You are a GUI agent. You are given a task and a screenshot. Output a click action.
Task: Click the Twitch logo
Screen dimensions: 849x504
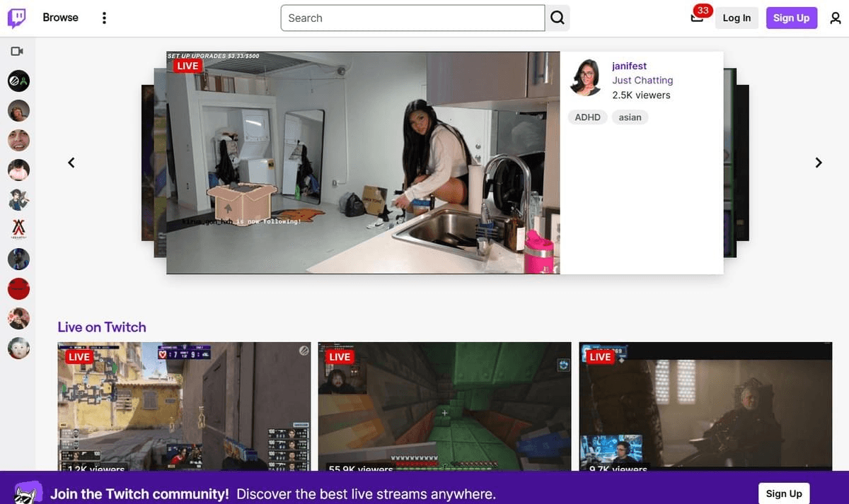[x=17, y=17]
